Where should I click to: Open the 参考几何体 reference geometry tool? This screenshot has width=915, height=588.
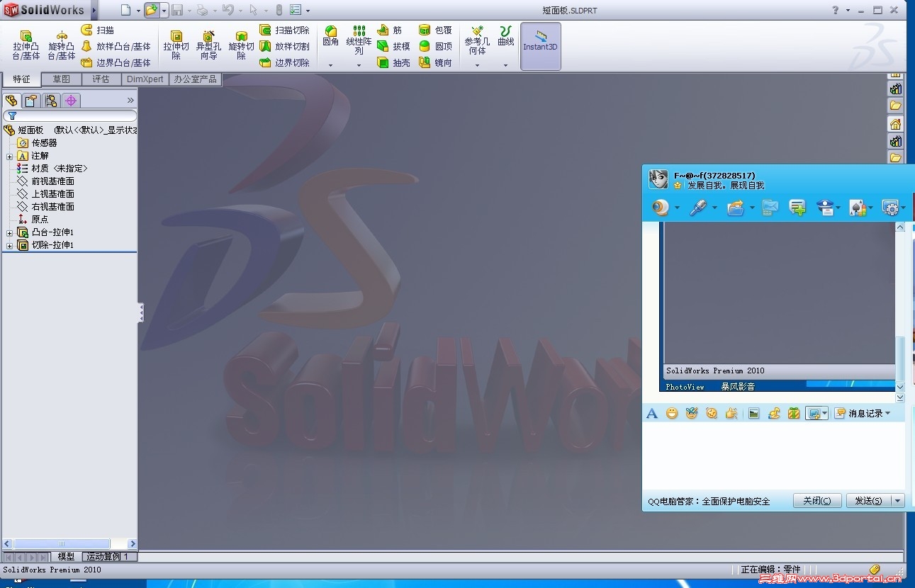pyautogui.click(x=477, y=40)
